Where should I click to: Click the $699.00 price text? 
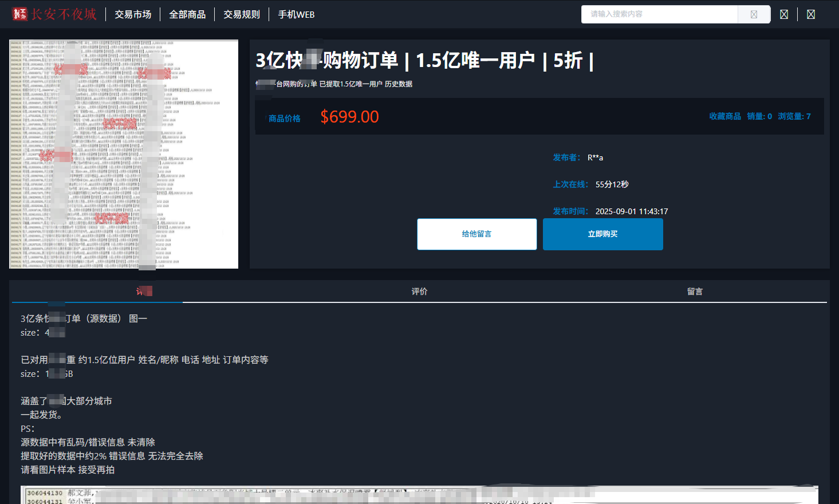[349, 117]
